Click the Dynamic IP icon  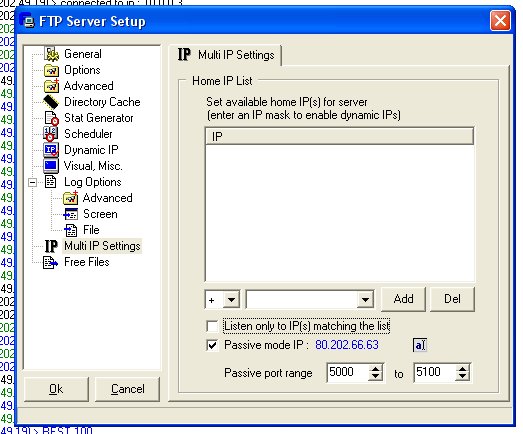point(51,150)
